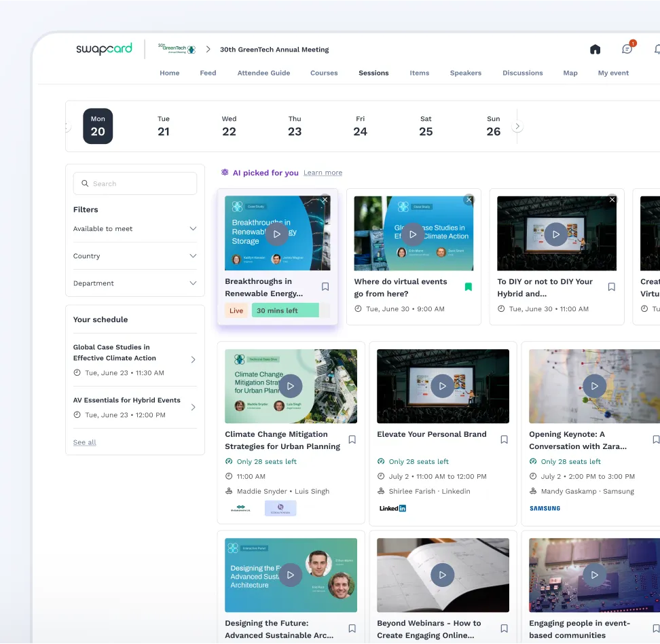This screenshot has height=644, width=660.
Task: Bookmark Climate Change Mitigation Strategies session
Action: tap(352, 440)
